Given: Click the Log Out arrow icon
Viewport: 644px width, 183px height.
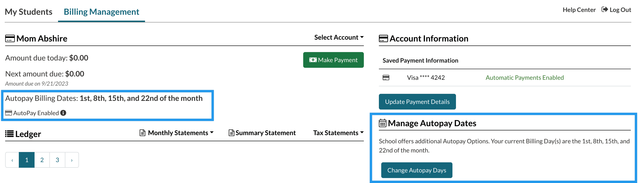Looking at the screenshot, I should click(605, 10).
